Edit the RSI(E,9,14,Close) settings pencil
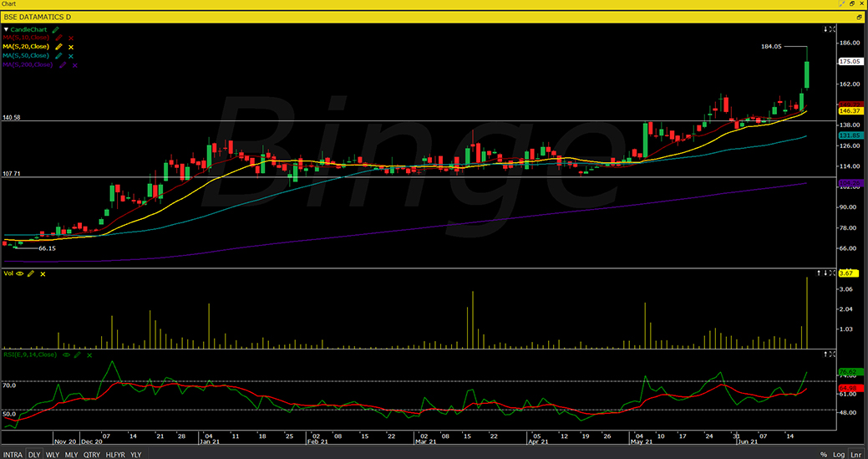This screenshot has width=868, height=459. [x=78, y=354]
